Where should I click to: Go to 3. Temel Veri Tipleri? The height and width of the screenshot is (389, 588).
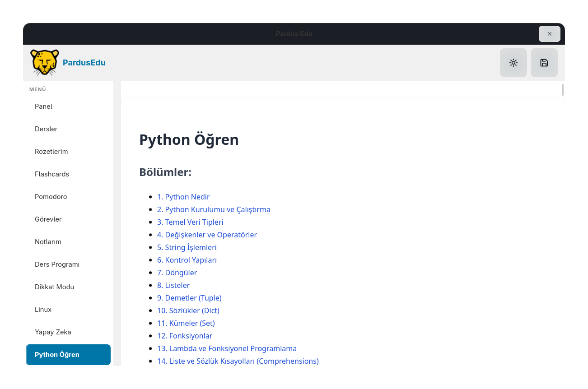190,222
